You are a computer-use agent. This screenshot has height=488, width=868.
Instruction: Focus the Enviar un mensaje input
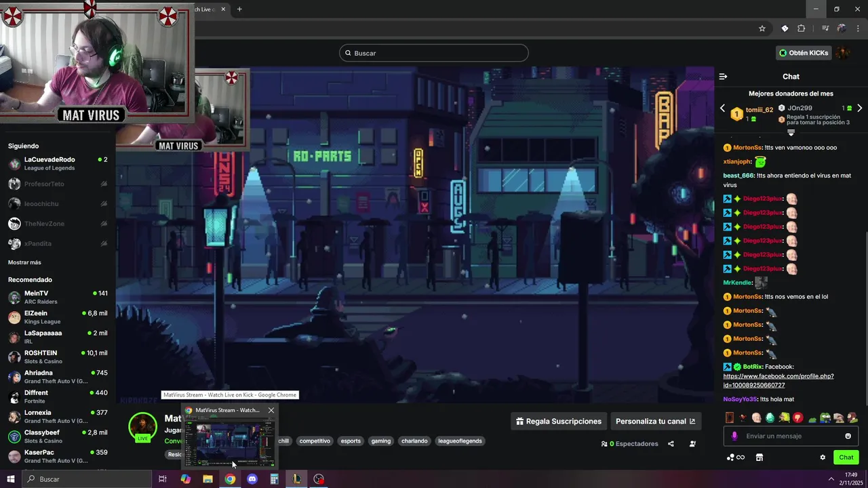coord(791,436)
